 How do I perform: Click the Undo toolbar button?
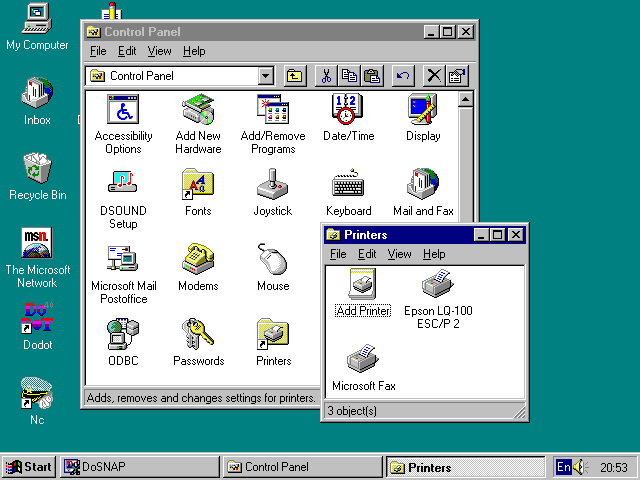403,76
